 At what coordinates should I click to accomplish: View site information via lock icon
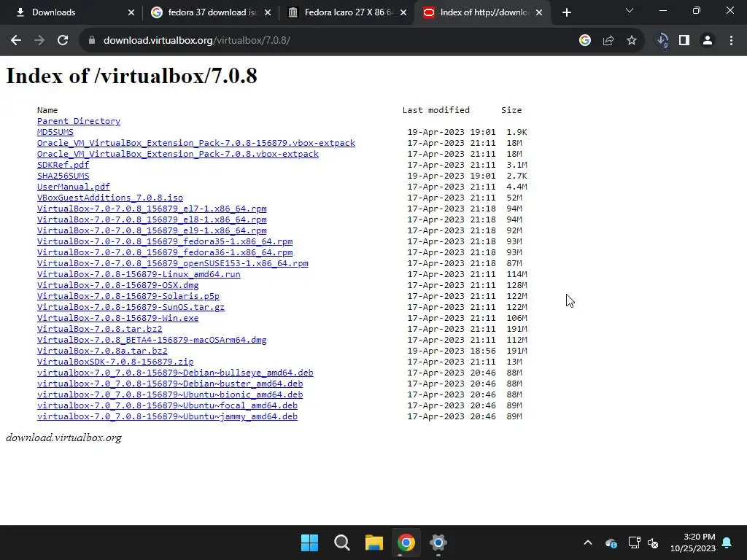point(92,41)
